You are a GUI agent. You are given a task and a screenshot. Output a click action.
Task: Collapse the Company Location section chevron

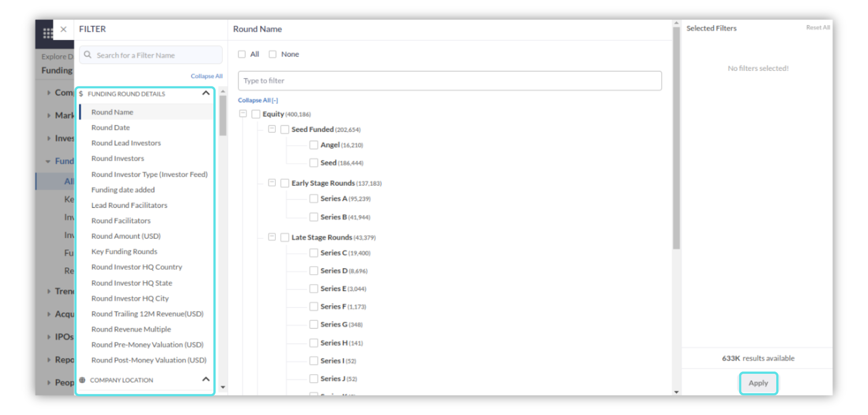[206, 379]
